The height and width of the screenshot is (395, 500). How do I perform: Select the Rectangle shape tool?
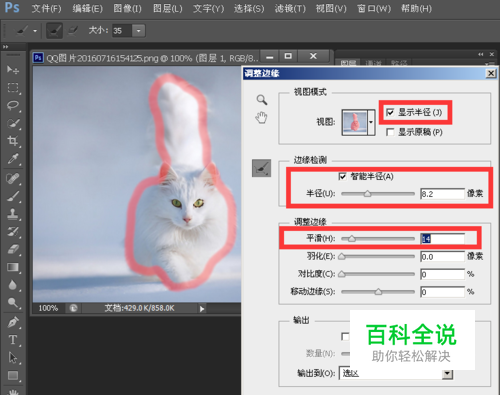13,376
